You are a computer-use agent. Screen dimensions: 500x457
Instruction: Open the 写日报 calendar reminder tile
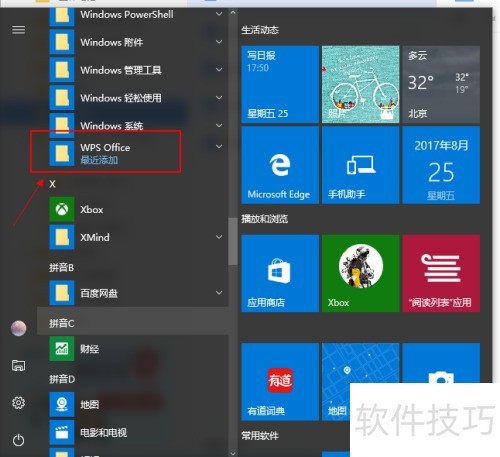point(280,84)
